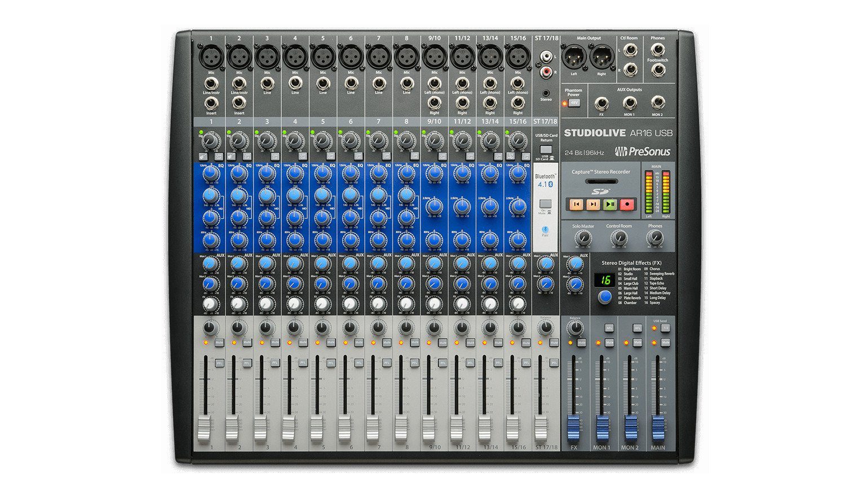
Task: Click the Ctl Room R output jack
Action: (630, 69)
